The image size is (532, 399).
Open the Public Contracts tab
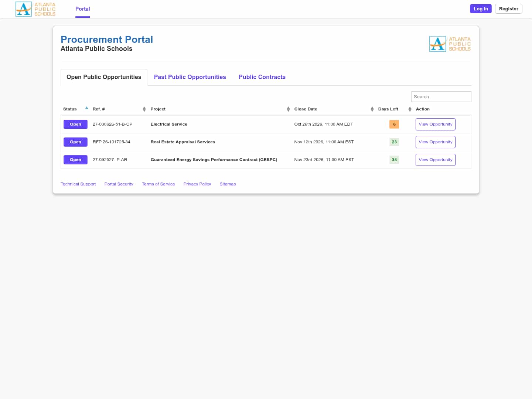[262, 77]
